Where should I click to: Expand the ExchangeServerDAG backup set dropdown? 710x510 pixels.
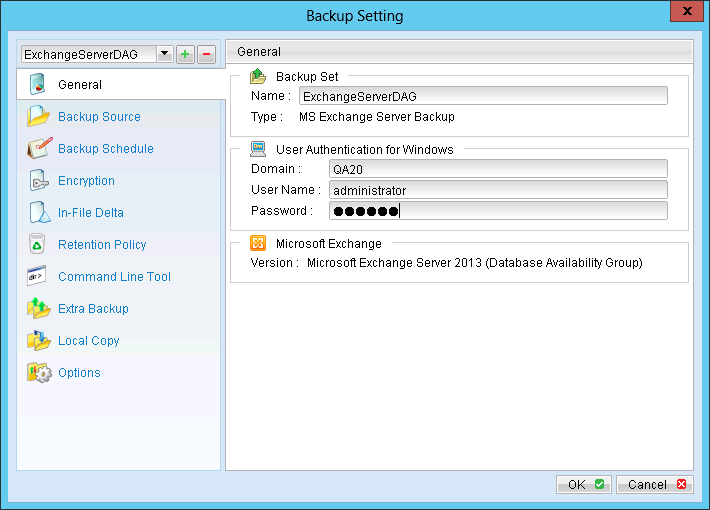coord(163,54)
